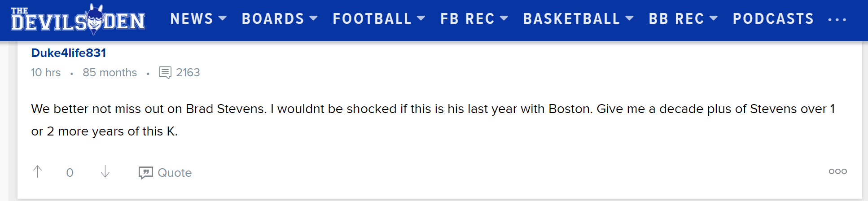
Task: Click the 85 months membership text
Action: coord(110,73)
